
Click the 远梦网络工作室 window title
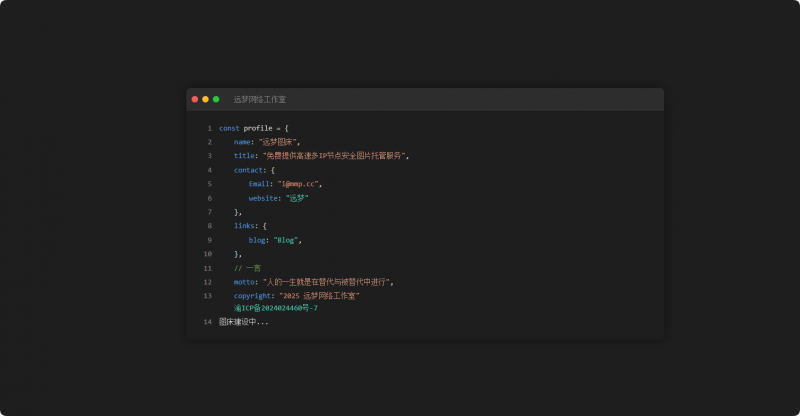(x=259, y=99)
